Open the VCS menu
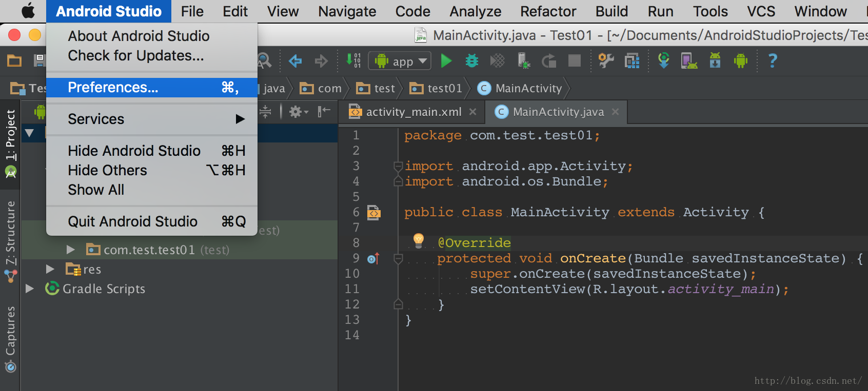Image resolution: width=868 pixels, height=391 pixels. (761, 11)
